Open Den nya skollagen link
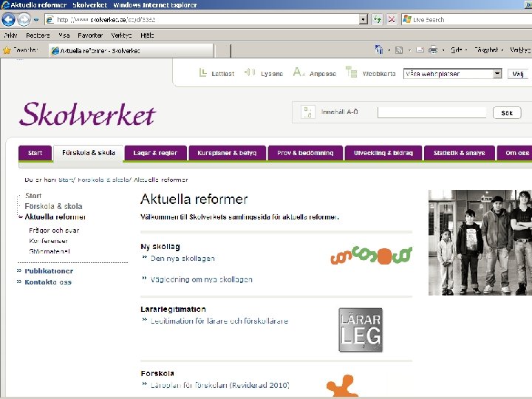 [x=183, y=259]
